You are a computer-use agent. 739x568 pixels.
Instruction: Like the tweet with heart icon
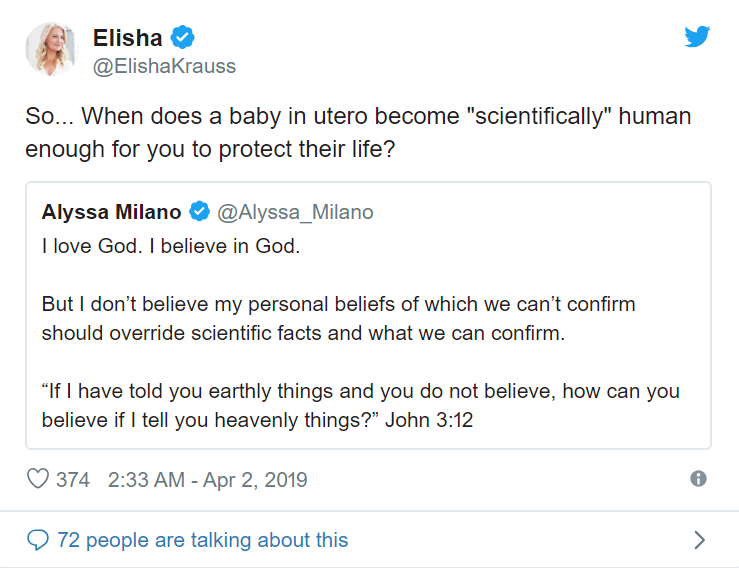coord(38,480)
